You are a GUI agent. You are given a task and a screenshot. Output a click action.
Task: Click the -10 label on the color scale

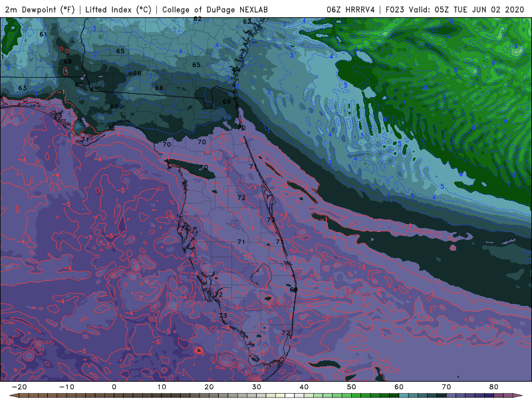tap(66, 387)
